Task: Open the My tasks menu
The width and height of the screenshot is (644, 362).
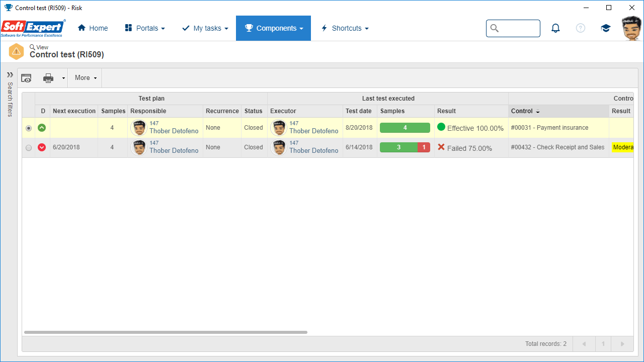Action: pyautogui.click(x=205, y=28)
